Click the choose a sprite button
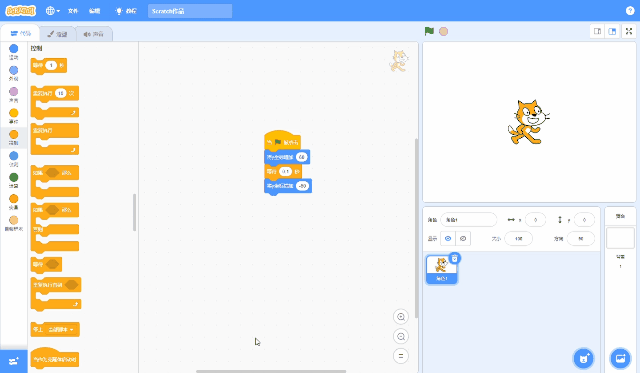 point(584,358)
